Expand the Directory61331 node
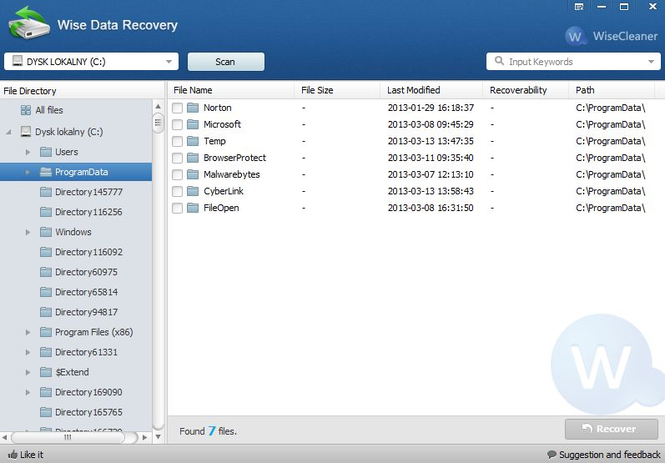 [28, 352]
